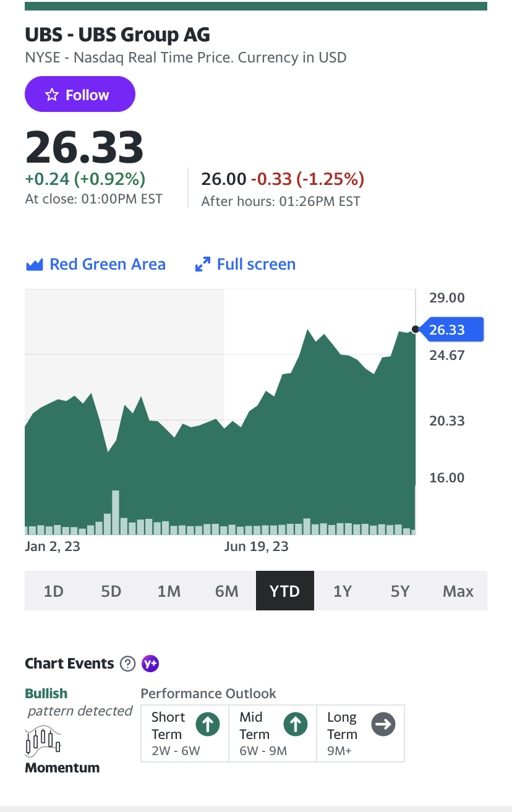512x812 pixels.
Task: Click the star icon in Follow button
Action: pyautogui.click(x=53, y=95)
